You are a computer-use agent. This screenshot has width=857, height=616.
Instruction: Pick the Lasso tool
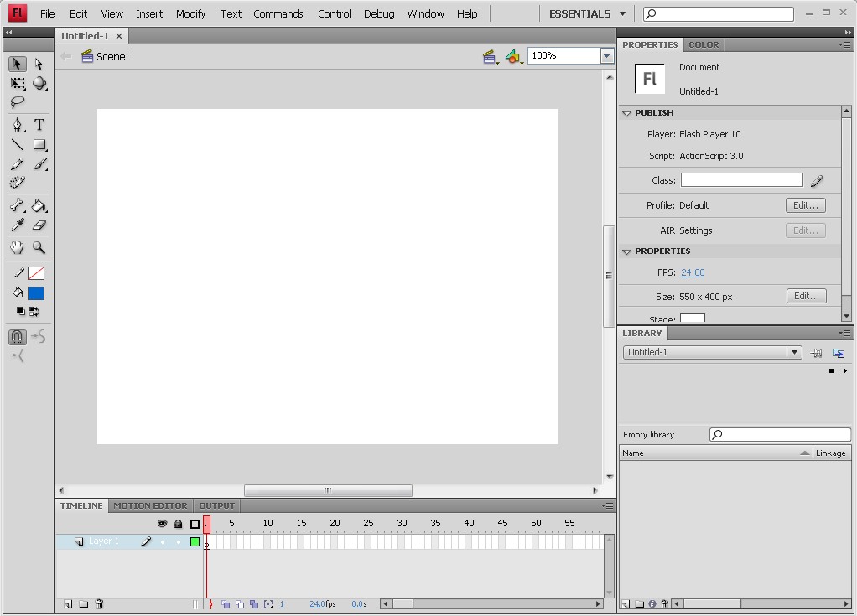pyautogui.click(x=17, y=103)
